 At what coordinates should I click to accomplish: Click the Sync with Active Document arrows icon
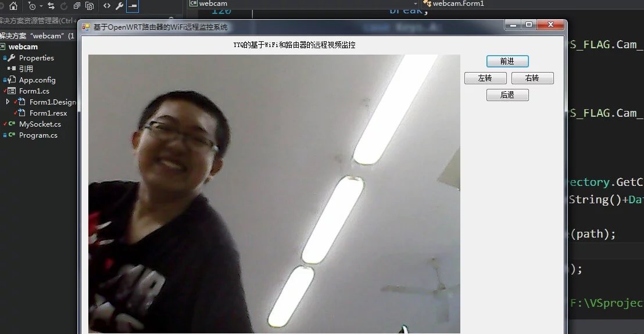tap(51, 6)
